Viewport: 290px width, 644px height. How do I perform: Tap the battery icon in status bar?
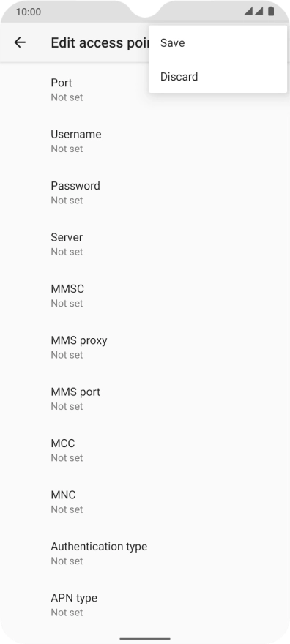(271, 11)
